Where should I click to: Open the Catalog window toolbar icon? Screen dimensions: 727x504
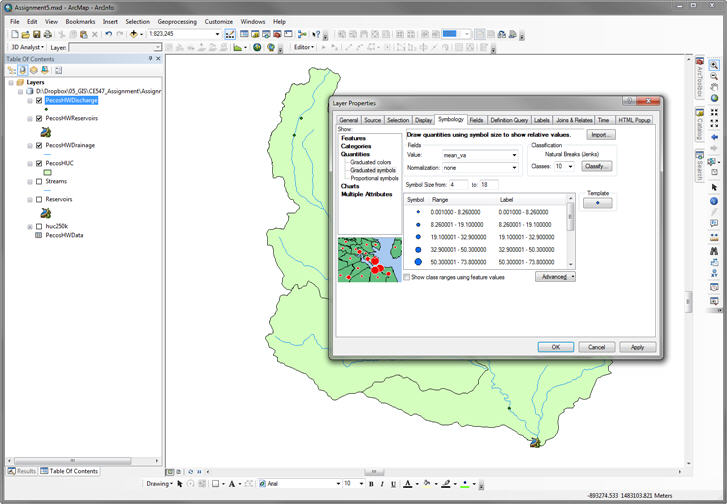255,34
